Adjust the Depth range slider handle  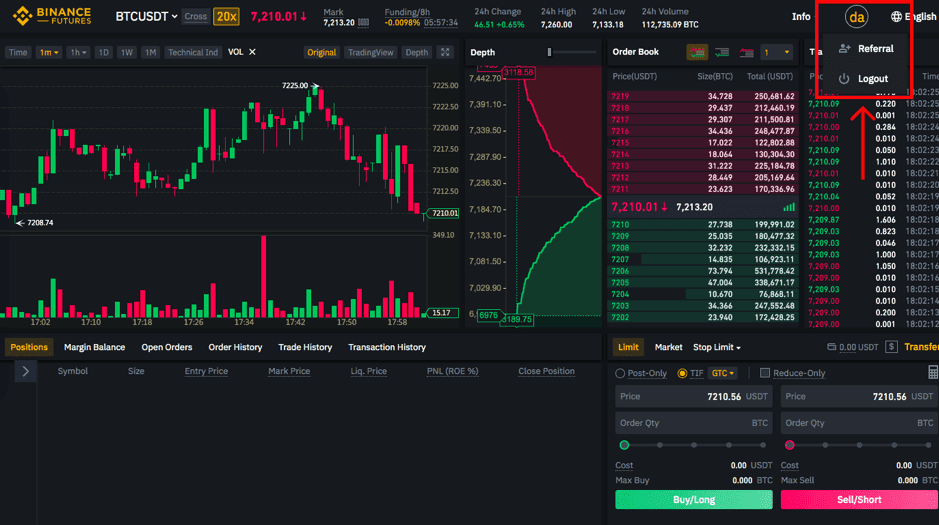click(x=549, y=52)
